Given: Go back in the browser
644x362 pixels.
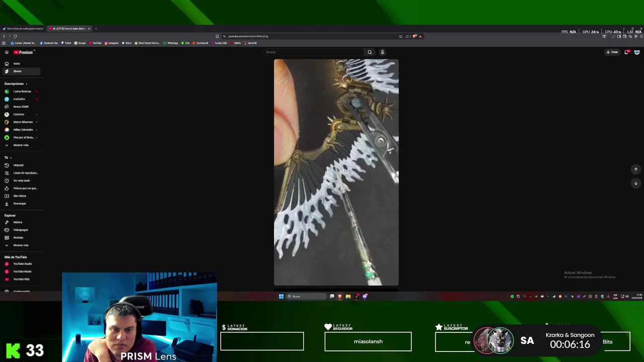Looking at the screenshot, I should click(4, 36).
